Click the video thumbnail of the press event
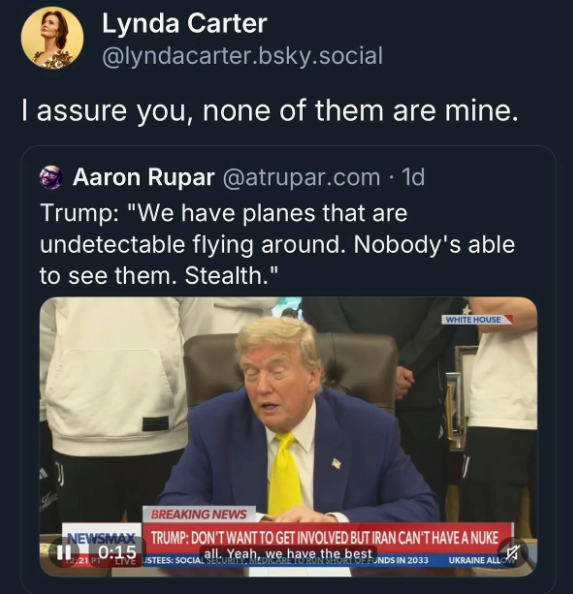Screen dimensions: 573x594 [288, 436]
